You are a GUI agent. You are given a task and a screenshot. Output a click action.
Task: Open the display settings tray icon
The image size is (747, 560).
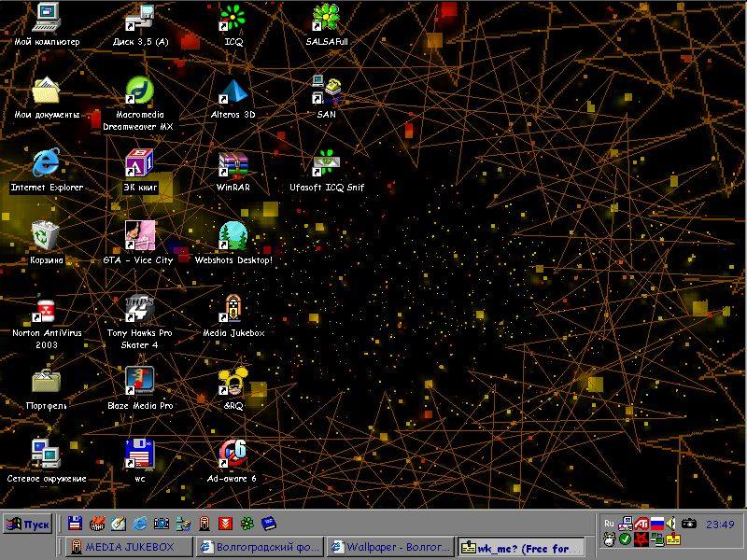point(625,524)
